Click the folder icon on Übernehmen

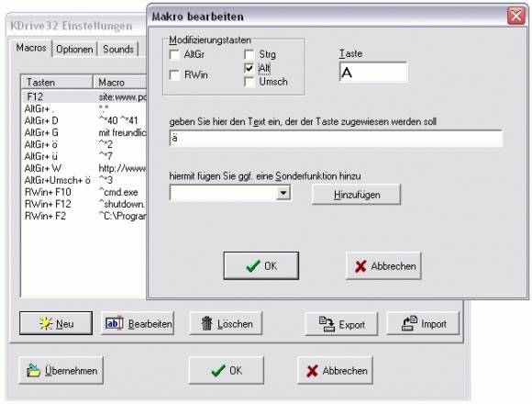pos(34,370)
